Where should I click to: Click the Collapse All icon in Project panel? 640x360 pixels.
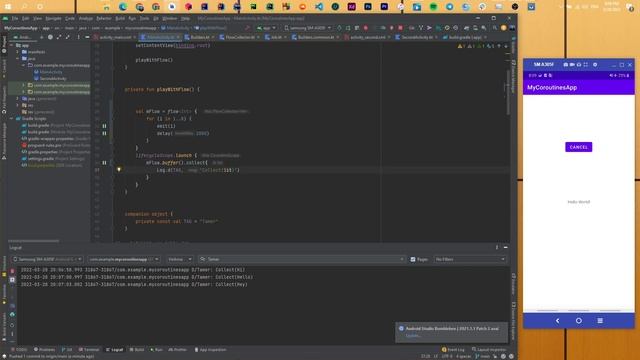click(x=68, y=37)
